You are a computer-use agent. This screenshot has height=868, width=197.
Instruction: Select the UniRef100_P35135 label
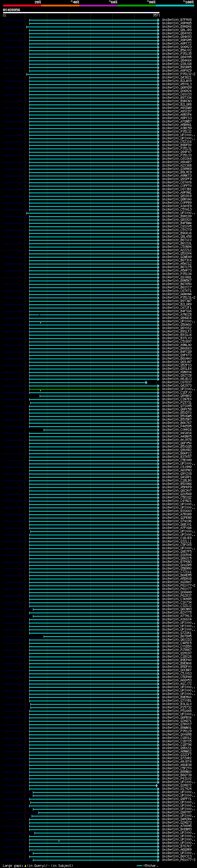coord(177,54)
